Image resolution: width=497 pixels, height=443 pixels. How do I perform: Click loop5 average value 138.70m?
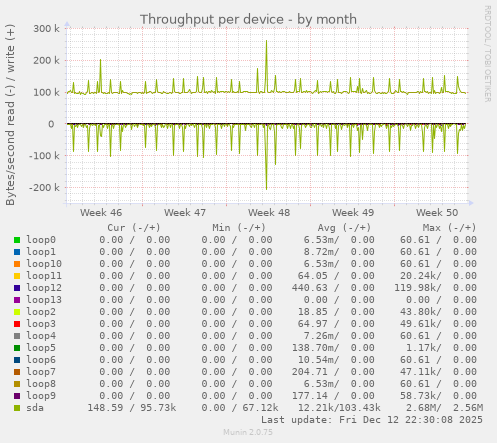(313, 348)
